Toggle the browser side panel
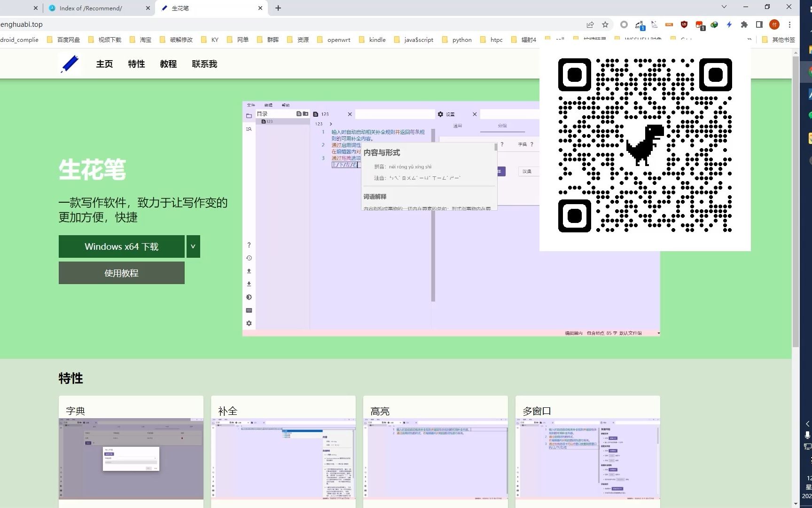The height and width of the screenshot is (508, 812). (759, 24)
